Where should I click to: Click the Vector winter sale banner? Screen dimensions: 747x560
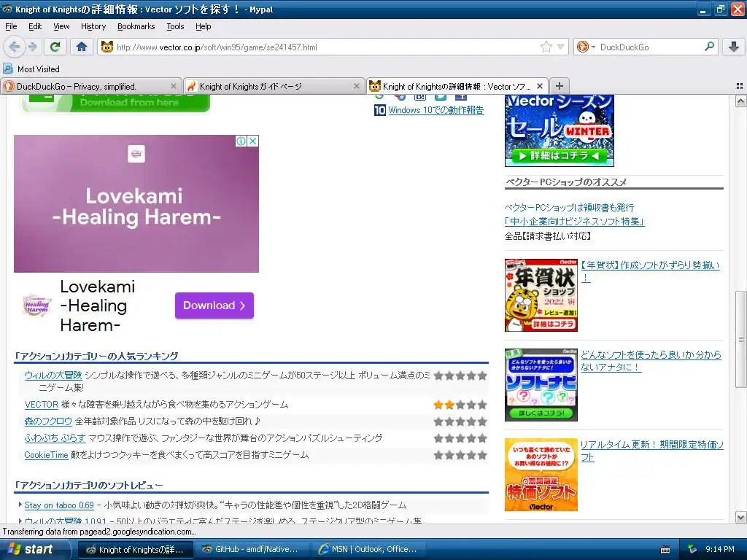(560, 130)
